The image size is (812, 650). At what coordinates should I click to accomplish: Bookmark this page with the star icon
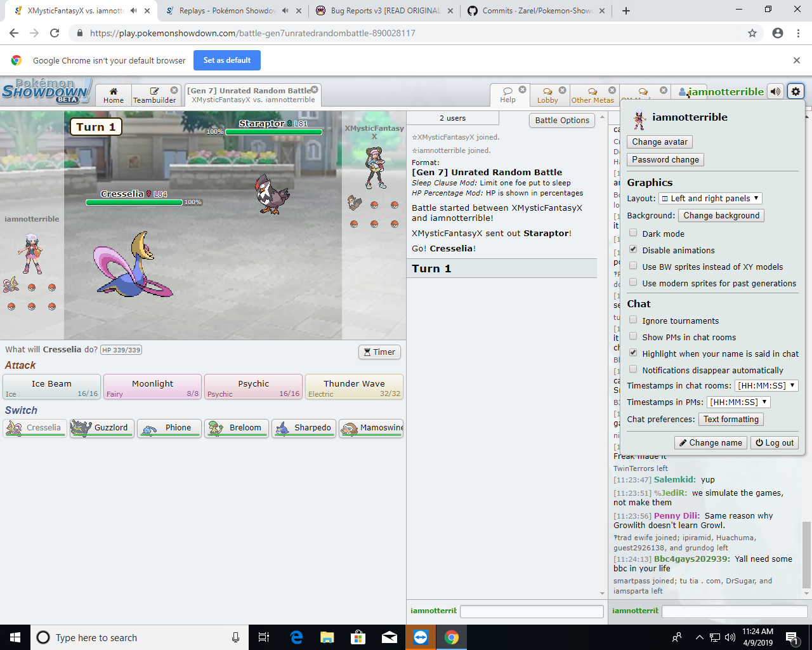point(752,33)
